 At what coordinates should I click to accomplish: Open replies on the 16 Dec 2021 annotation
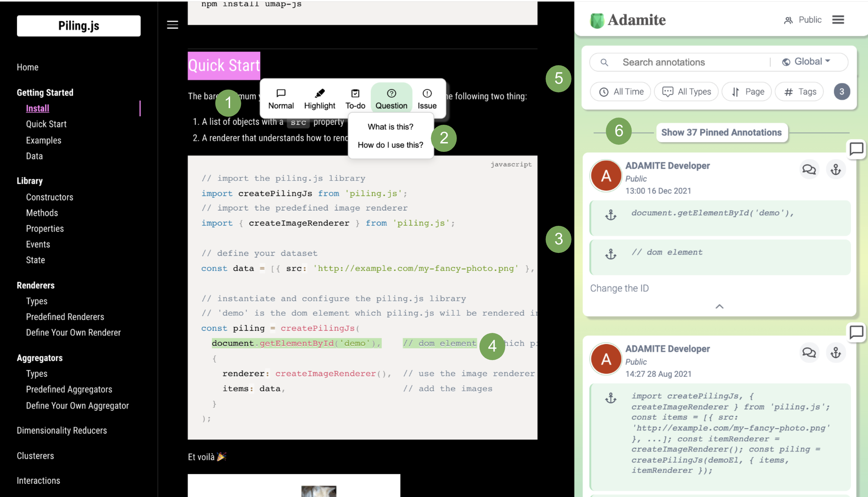pos(809,169)
